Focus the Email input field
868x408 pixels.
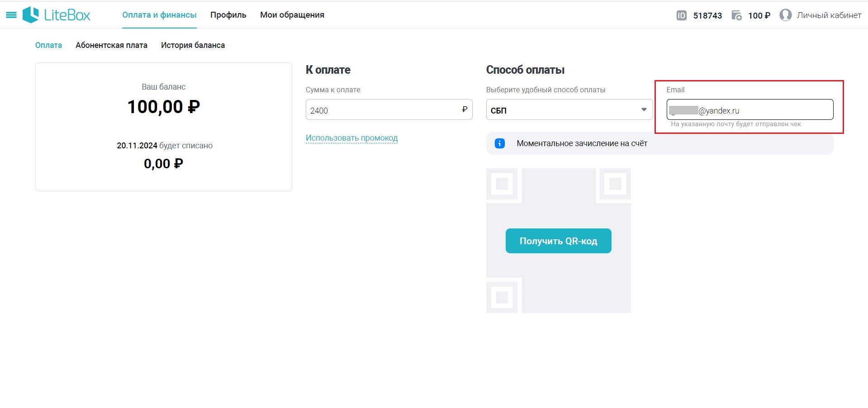(x=749, y=110)
